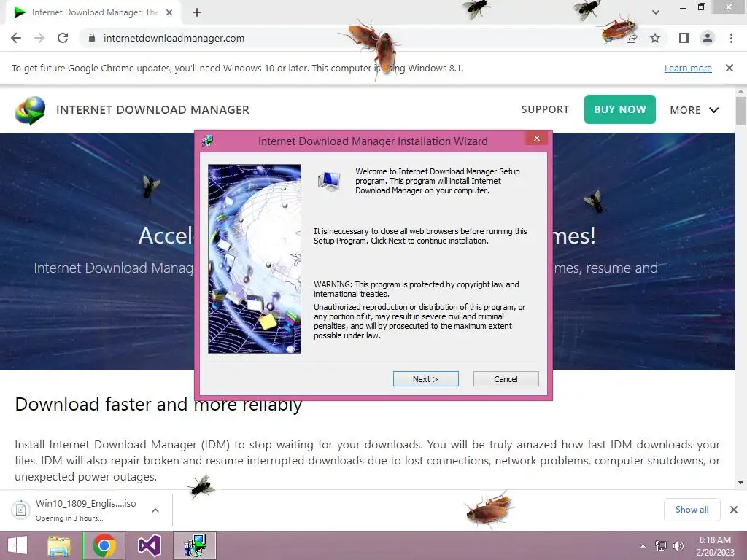Open Chrome's three-dot menu
This screenshot has height=560, width=747.
tap(731, 38)
